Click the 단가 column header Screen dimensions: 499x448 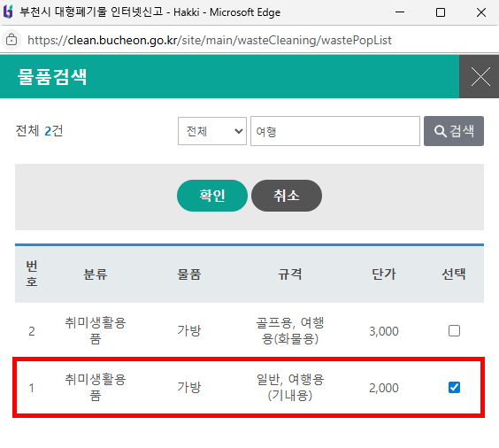(x=384, y=274)
